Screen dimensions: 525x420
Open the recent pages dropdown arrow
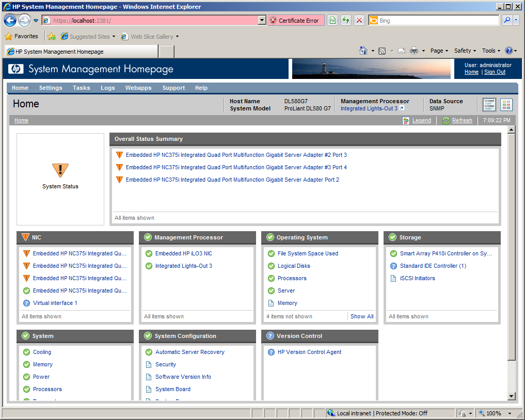36,21
